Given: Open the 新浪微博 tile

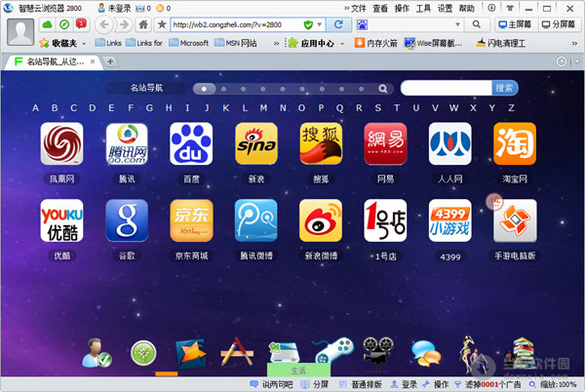Looking at the screenshot, I should click(x=321, y=220).
